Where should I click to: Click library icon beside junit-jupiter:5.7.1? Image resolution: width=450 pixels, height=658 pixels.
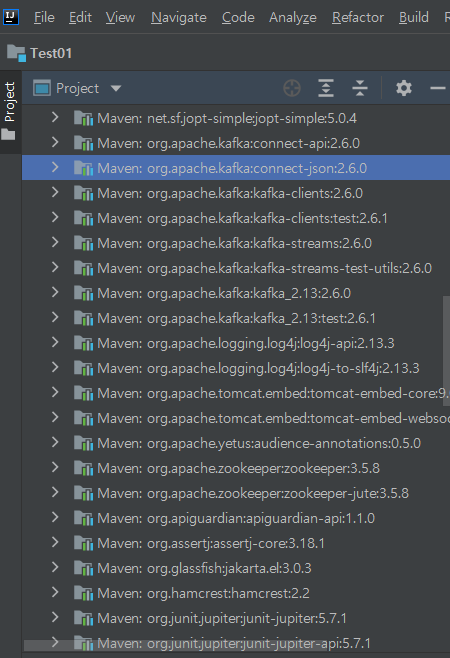tap(84, 618)
